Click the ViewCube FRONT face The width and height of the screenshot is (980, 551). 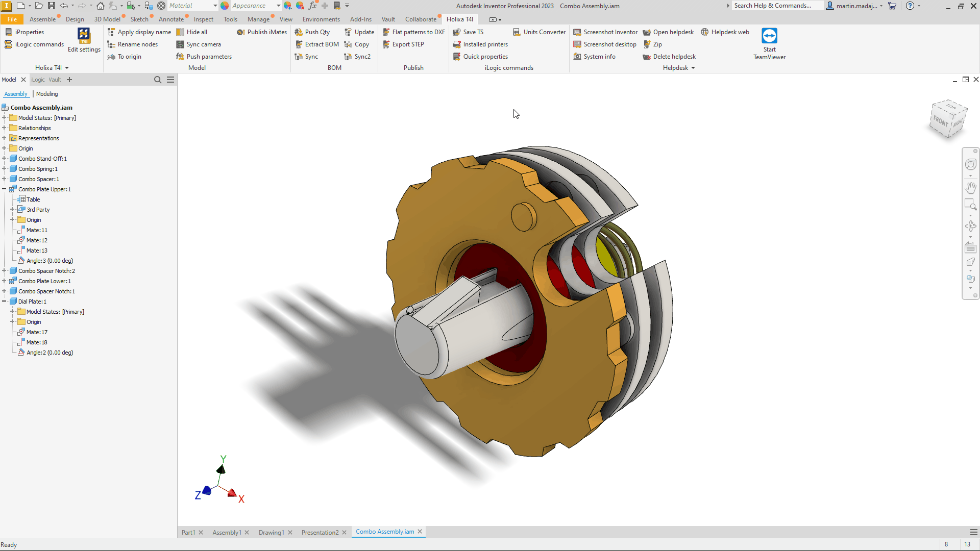(940, 121)
